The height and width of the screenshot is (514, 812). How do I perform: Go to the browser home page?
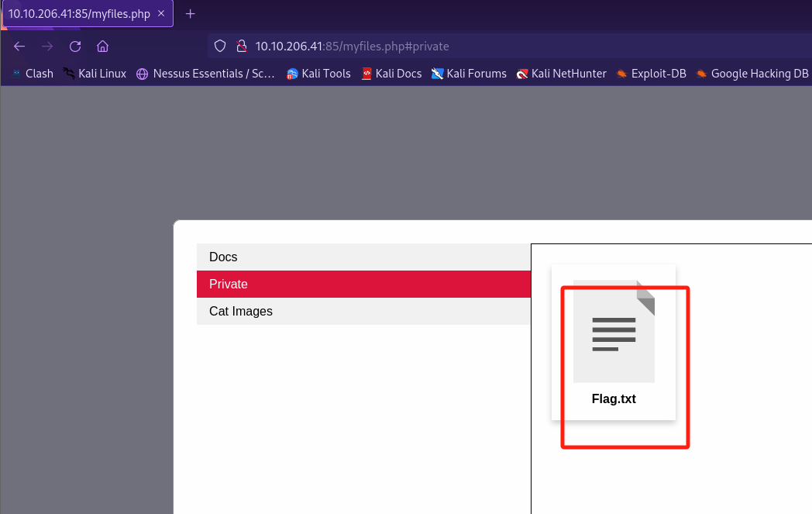click(102, 46)
